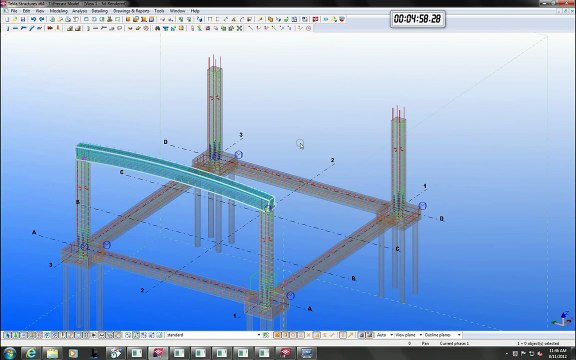Click the yellow Copy objects icon
This screenshot has width=576, height=360.
click(x=270, y=19)
